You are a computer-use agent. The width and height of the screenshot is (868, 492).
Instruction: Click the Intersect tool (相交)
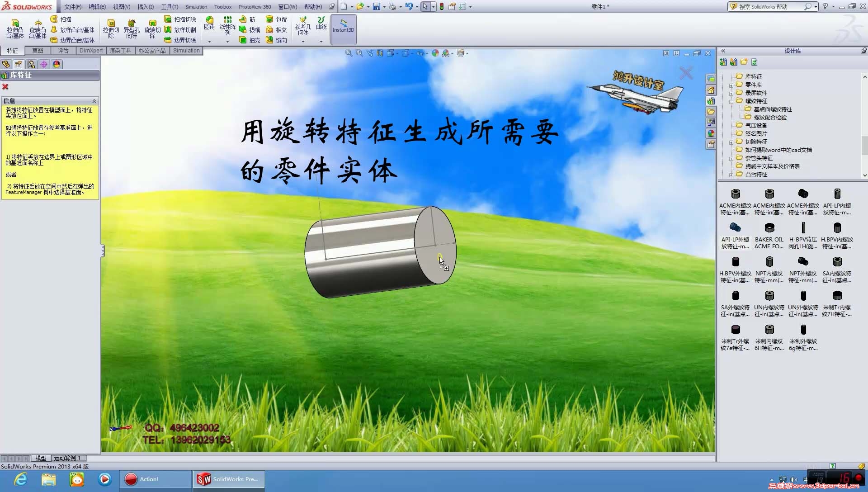point(276,30)
